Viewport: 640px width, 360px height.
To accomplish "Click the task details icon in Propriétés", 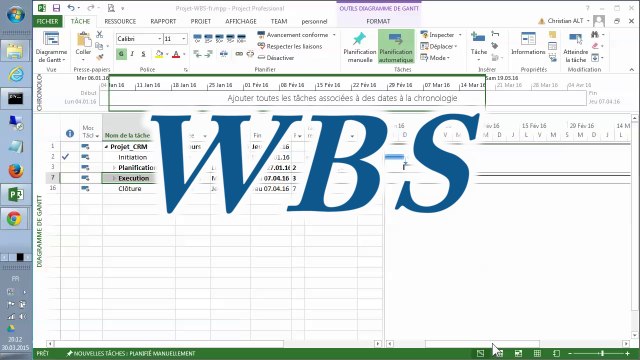I will point(552,46).
